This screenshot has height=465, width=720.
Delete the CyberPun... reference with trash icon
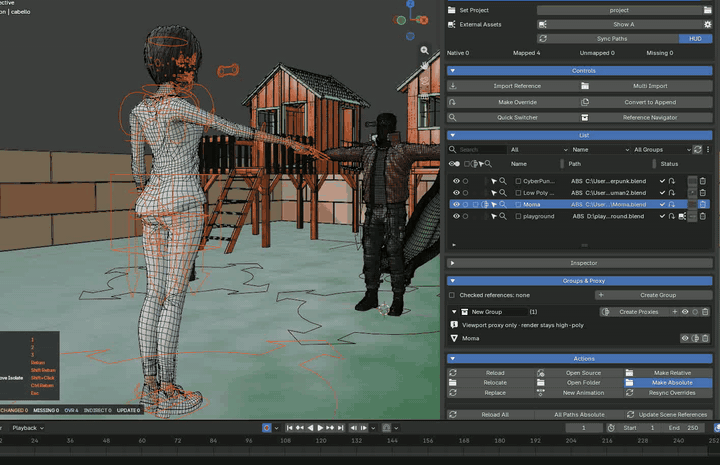tap(703, 181)
